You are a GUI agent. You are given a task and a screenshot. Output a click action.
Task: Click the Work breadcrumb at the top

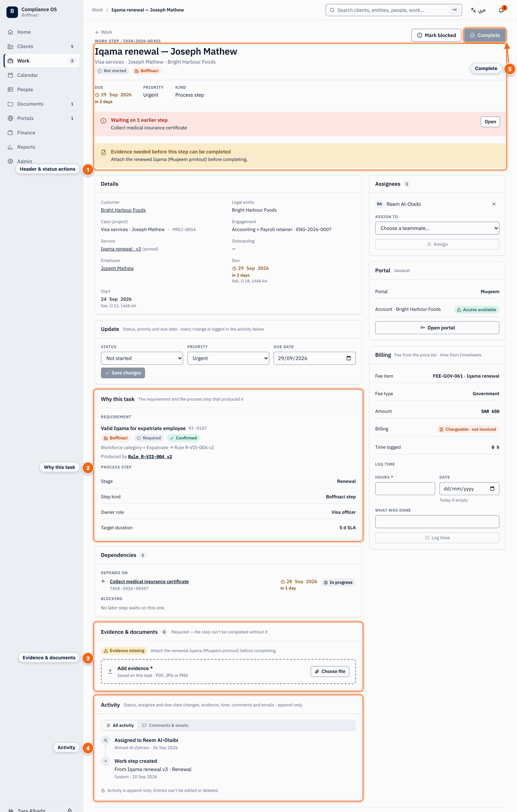coord(97,10)
